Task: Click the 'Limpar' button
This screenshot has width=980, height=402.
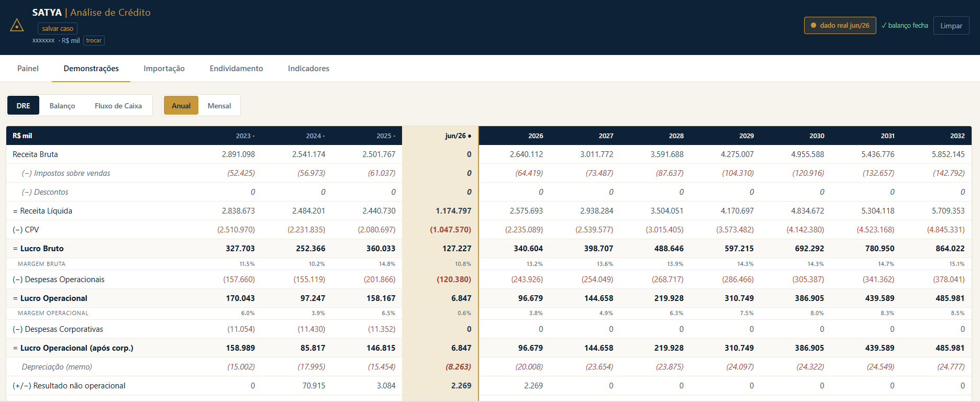Action: click(951, 26)
